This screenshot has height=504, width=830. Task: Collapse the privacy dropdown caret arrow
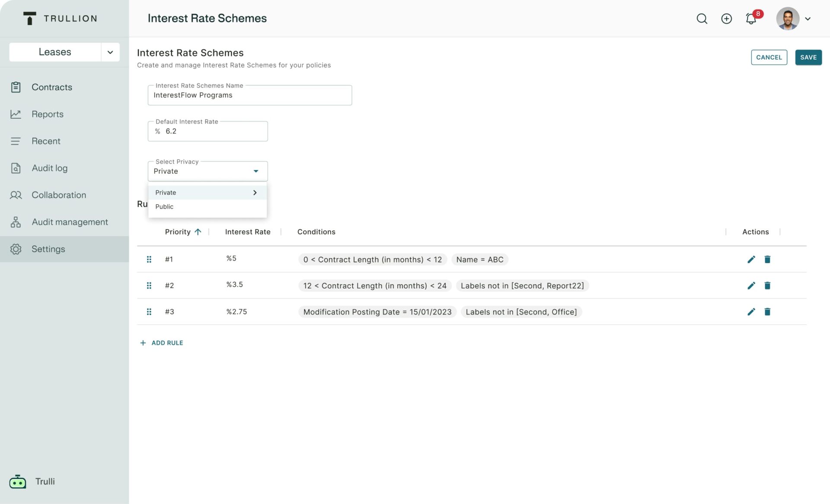(256, 171)
